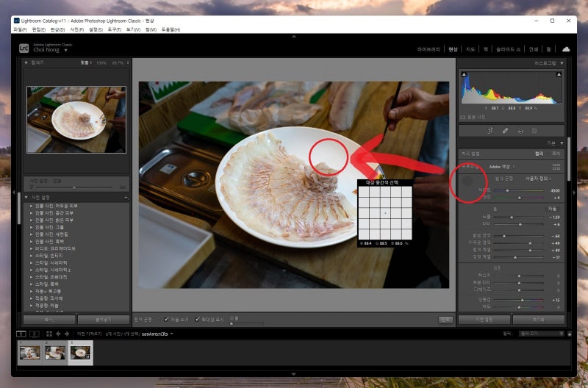Set navigator zoom to 100%
588x388 pixels.
click(101, 63)
